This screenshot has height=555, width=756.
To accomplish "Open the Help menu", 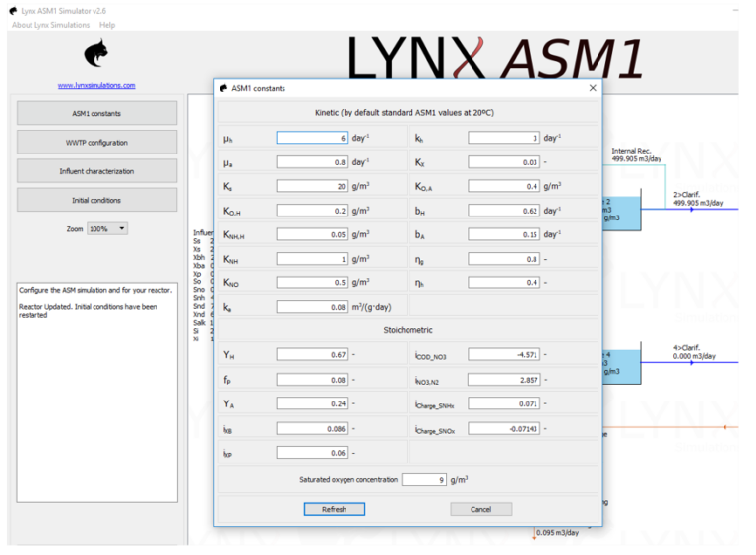I will click(107, 25).
